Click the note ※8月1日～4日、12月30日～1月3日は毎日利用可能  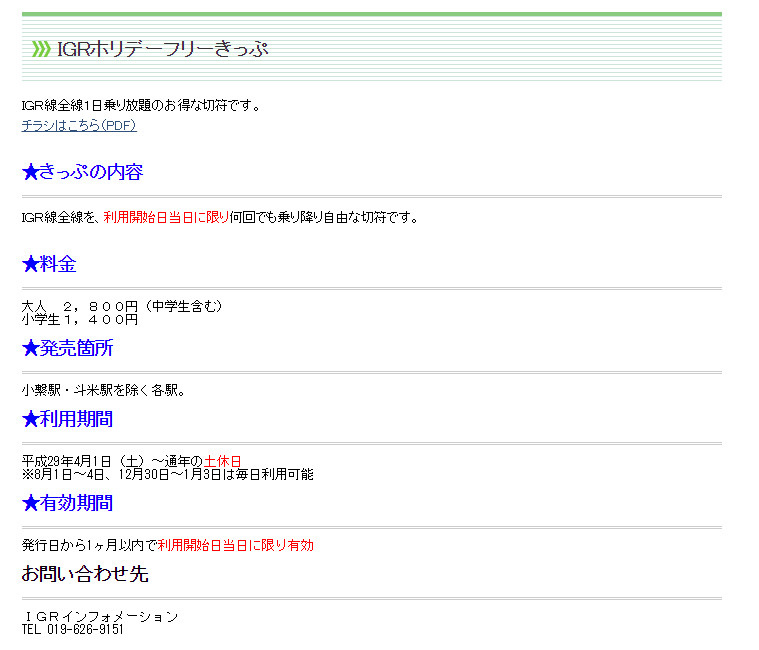pos(168,474)
